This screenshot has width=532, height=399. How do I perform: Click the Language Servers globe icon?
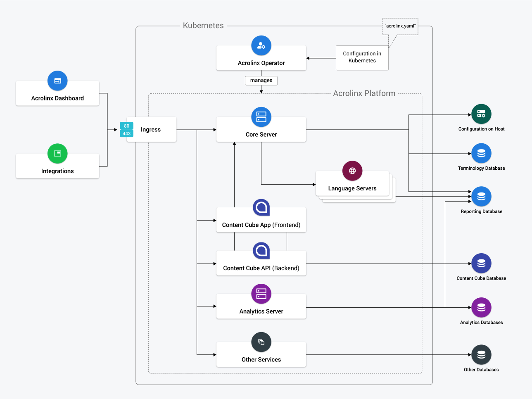(x=352, y=171)
